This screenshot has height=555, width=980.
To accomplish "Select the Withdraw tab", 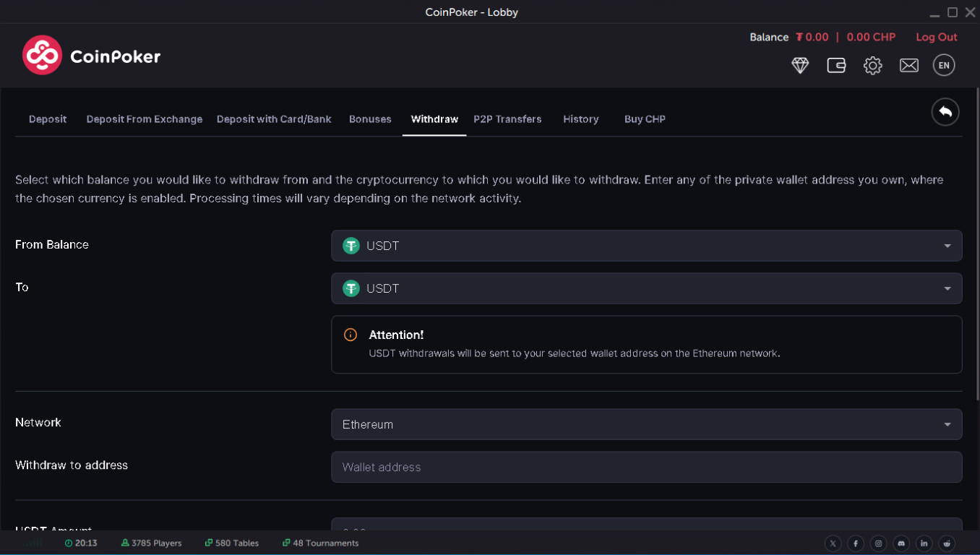I will 434,119.
